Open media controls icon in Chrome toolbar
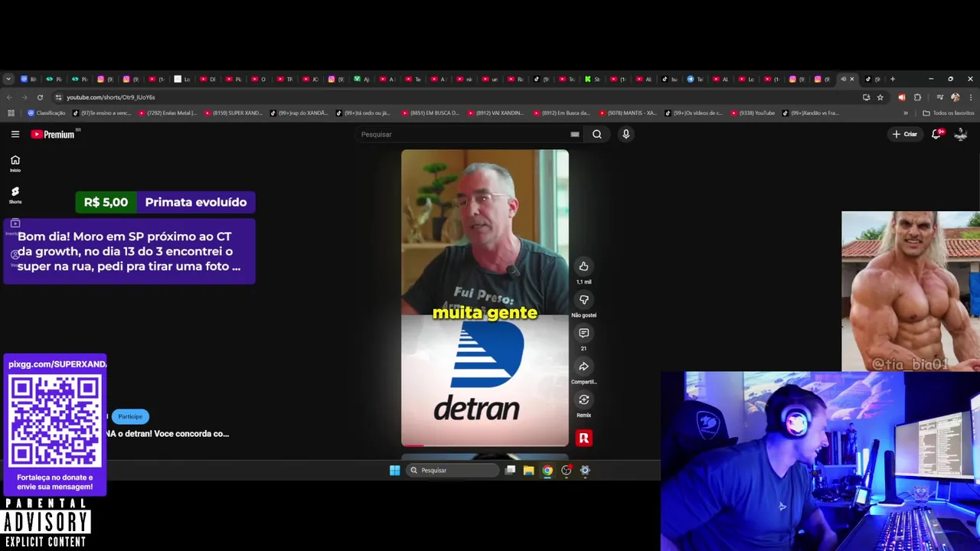 pos(939,97)
